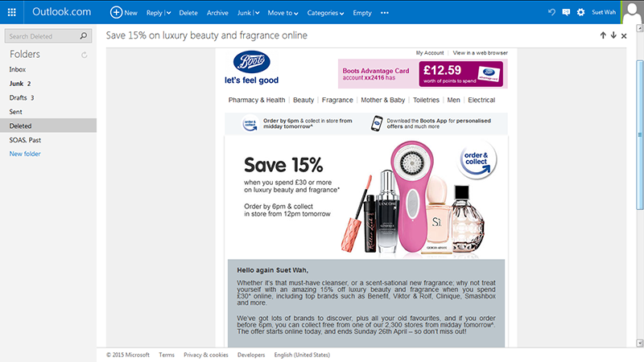
Task: Open Pharmacy & Health category
Action: click(257, 100)
